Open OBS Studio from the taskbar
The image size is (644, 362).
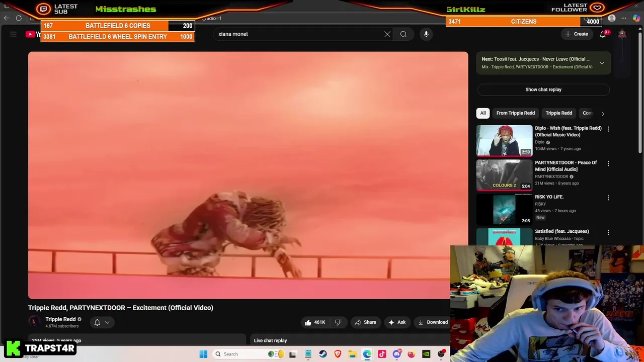point(441,354)
